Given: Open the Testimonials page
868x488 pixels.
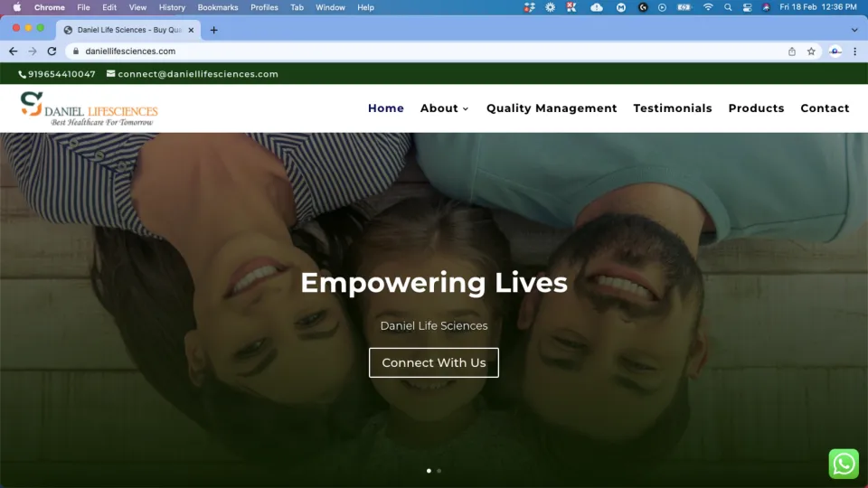Looking at the screenshot, I should [673, 108].
